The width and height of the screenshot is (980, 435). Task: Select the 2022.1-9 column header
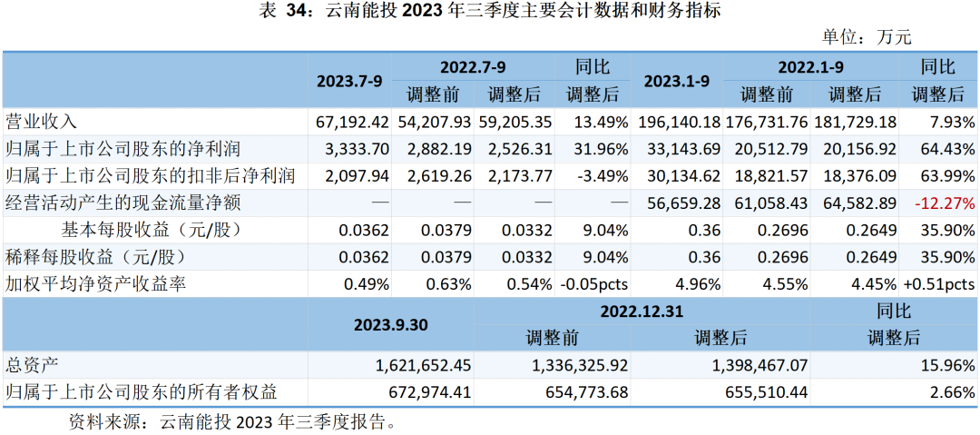tap(810, 67)
